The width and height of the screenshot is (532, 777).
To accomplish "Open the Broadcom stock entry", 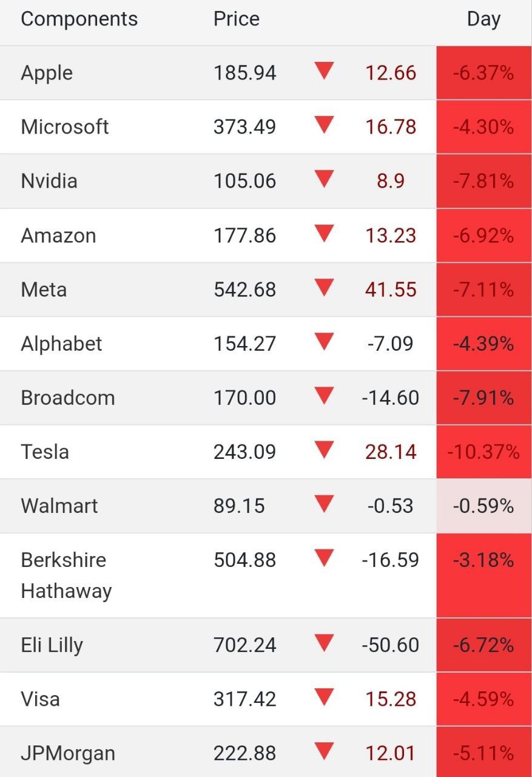I will click(67, 398).
